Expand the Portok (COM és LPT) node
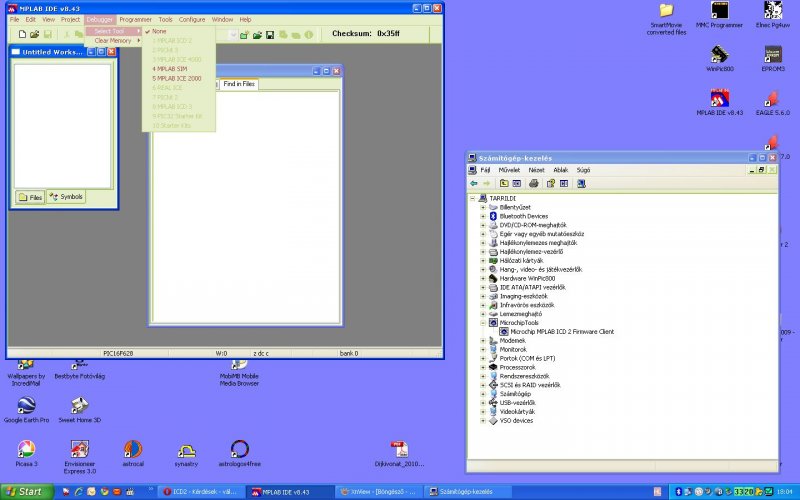This screenshot has width=800, height=500. pos(483,358)
